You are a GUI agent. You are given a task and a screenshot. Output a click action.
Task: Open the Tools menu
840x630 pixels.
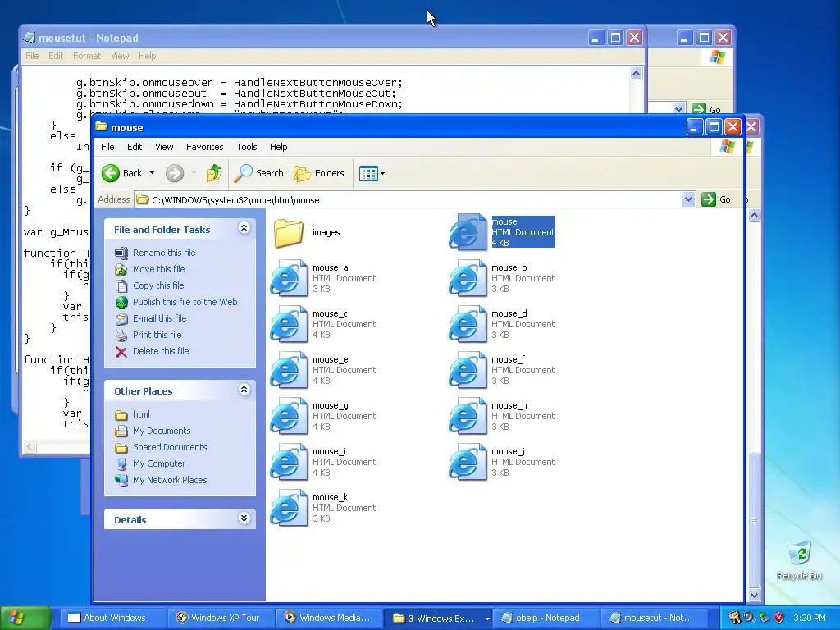(x=246, y=147)
